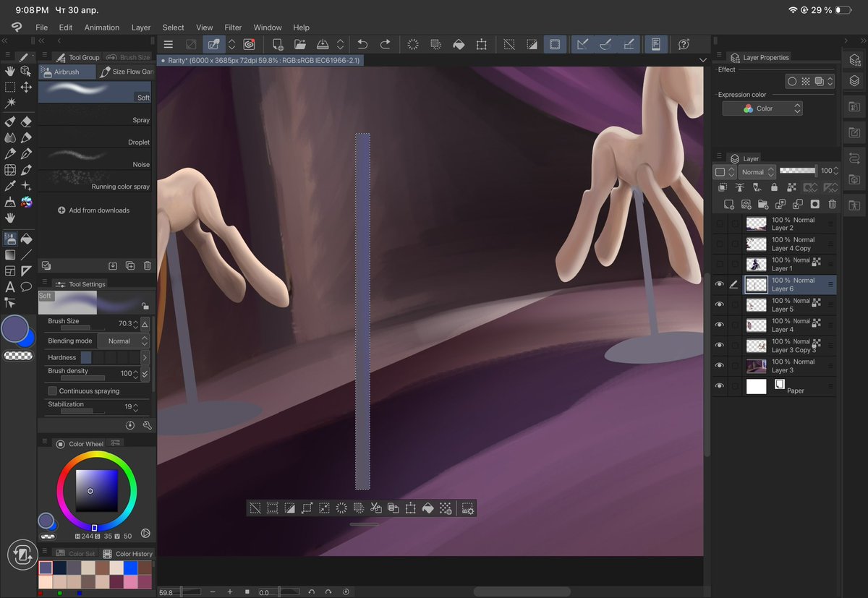This screenshot has height=598, width=868.
Task: Enable the Continuous spraying checkbox
Action: pyautogui.click(x=52, y=391)
